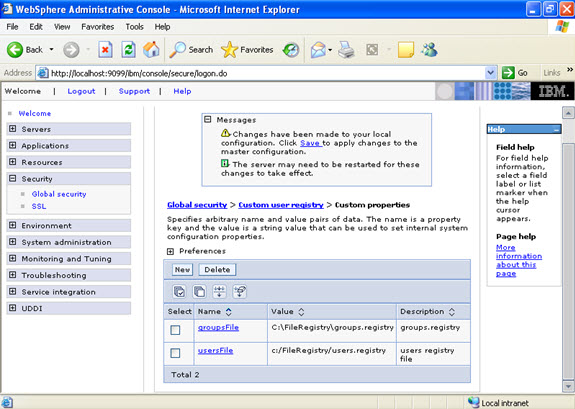Open the File menu
The image size is (575, 409).
(12, 27)
